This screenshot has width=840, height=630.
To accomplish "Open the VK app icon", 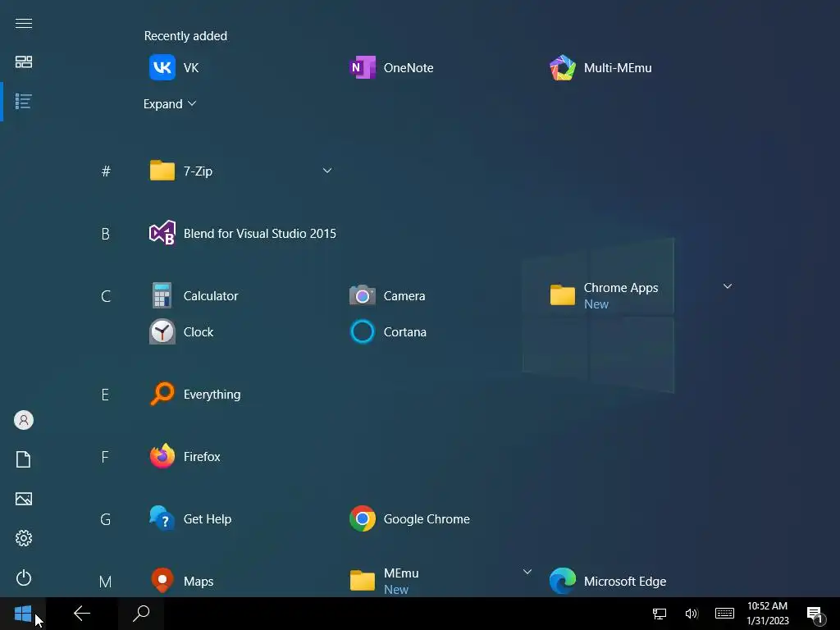I will click(x=162, y=67).
